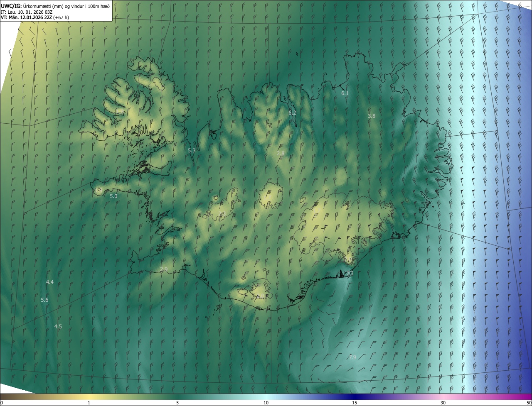Select the 'IT: Lau. 10. 01. 2026 03Z' line
Screen dimensions: 532x406
tap(27, 12)
